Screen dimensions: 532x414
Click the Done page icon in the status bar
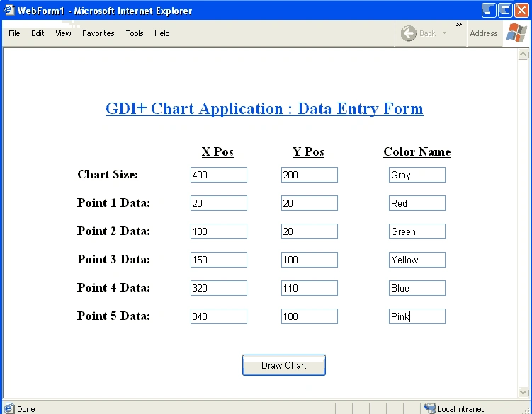tap(9, 408)
